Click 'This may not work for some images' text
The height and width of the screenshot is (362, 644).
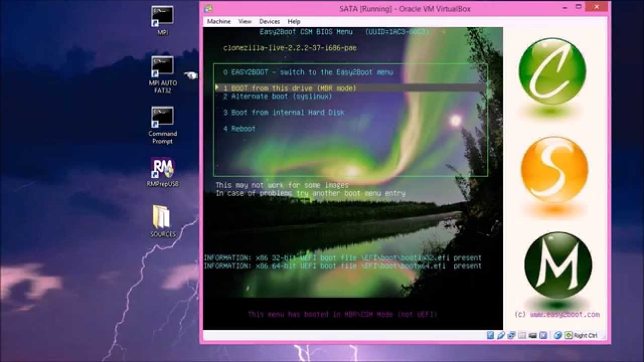pos(282,185)
